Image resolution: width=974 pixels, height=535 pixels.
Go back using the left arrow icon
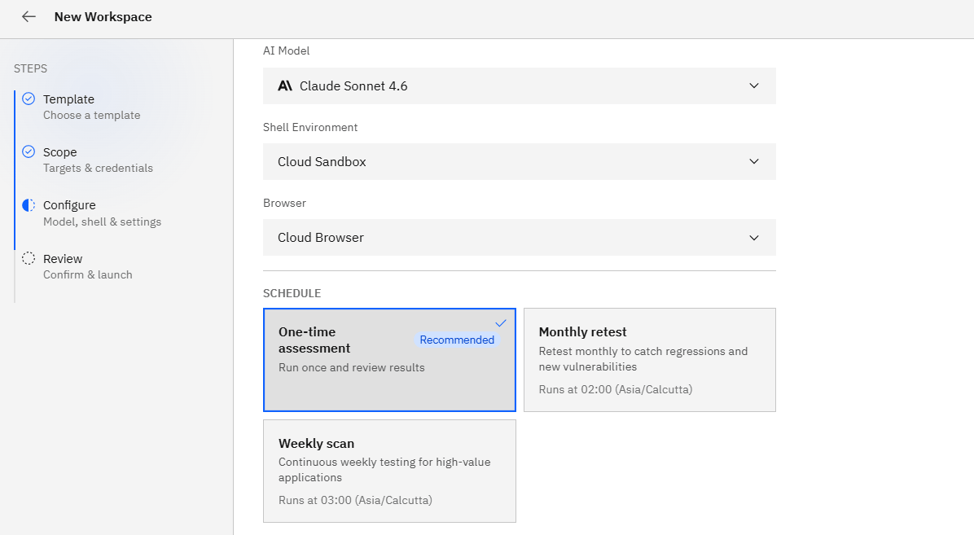coord(29,17)
